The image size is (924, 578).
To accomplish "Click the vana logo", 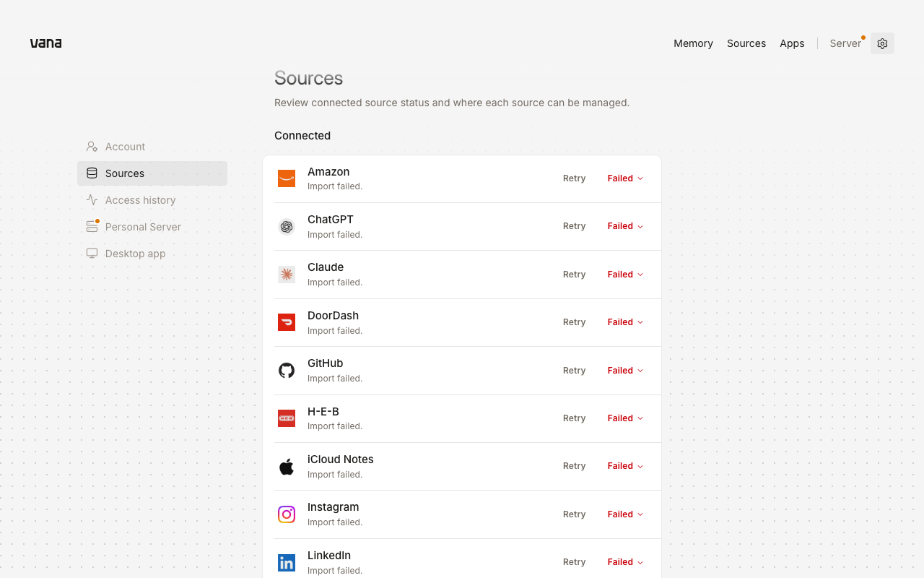I will pos(45,43).
